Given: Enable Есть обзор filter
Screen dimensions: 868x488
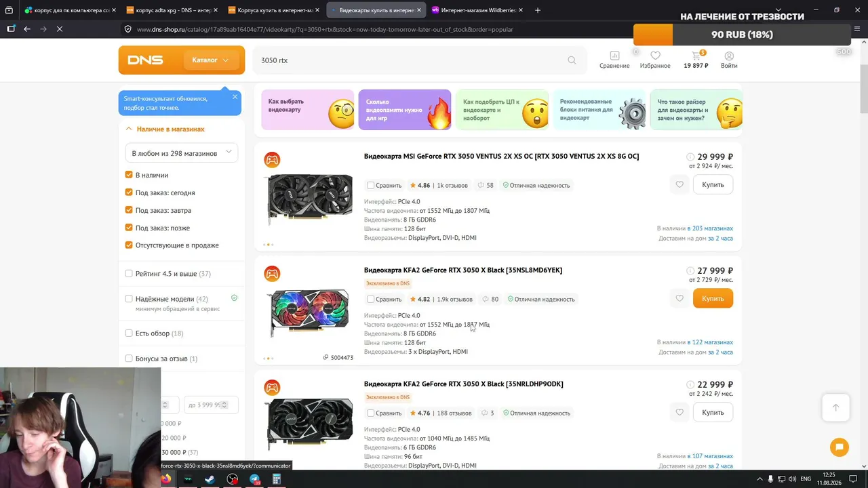Looking at the screenshot, I should [129, 333].
